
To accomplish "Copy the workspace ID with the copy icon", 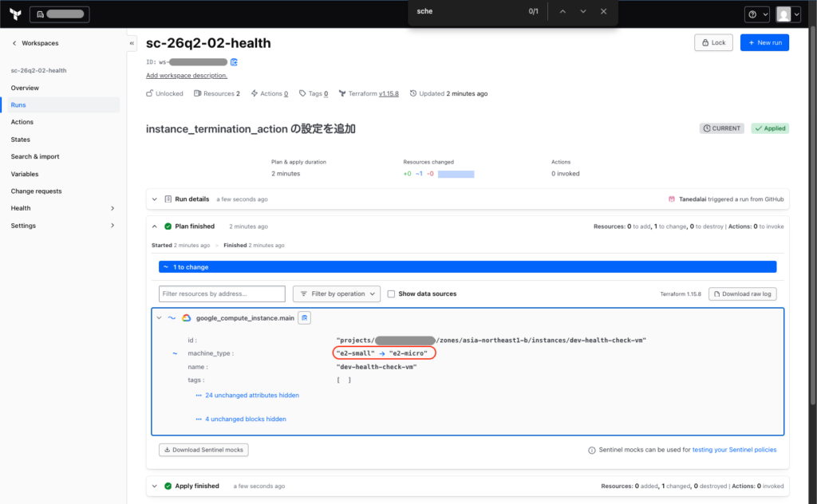I will (234, 62).
